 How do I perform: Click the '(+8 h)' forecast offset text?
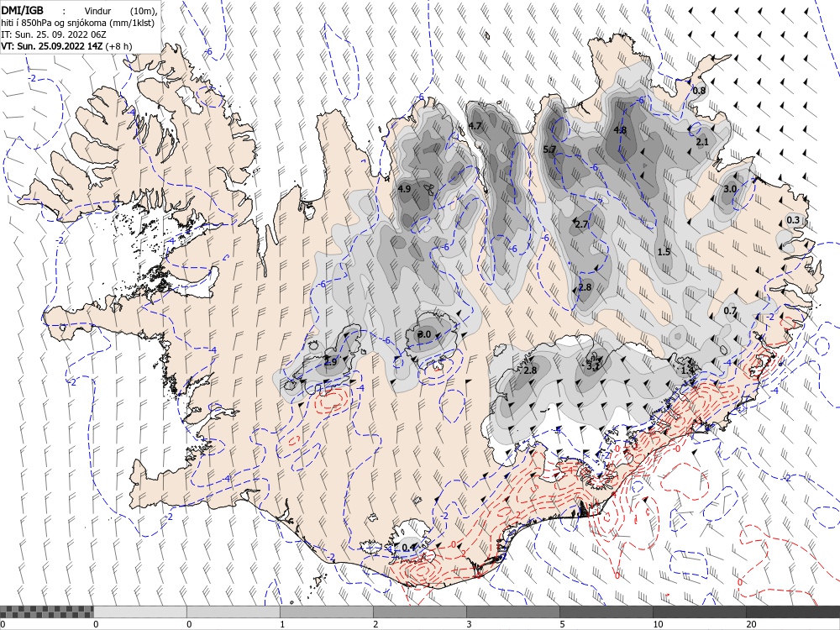(x=118, y=46)
